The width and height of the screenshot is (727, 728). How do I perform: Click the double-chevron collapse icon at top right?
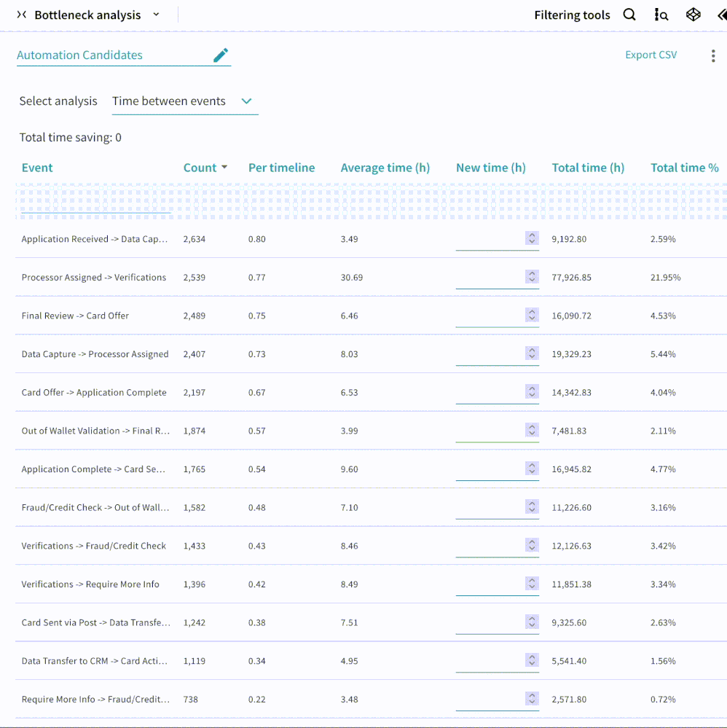coord(721,15)
